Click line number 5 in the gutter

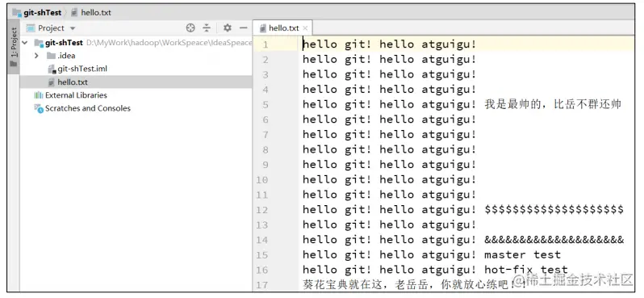[x=266, y=104]
